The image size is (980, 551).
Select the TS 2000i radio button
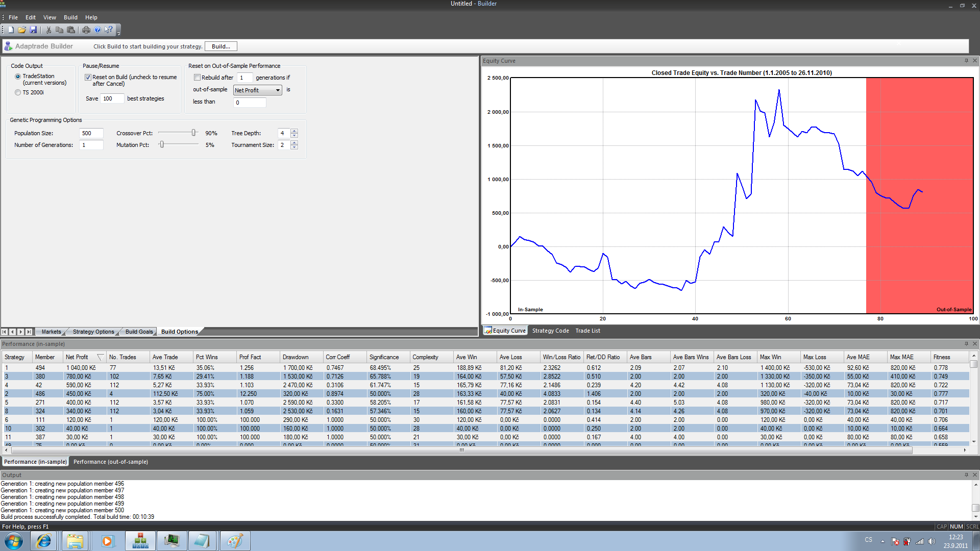tap(18, 92)
